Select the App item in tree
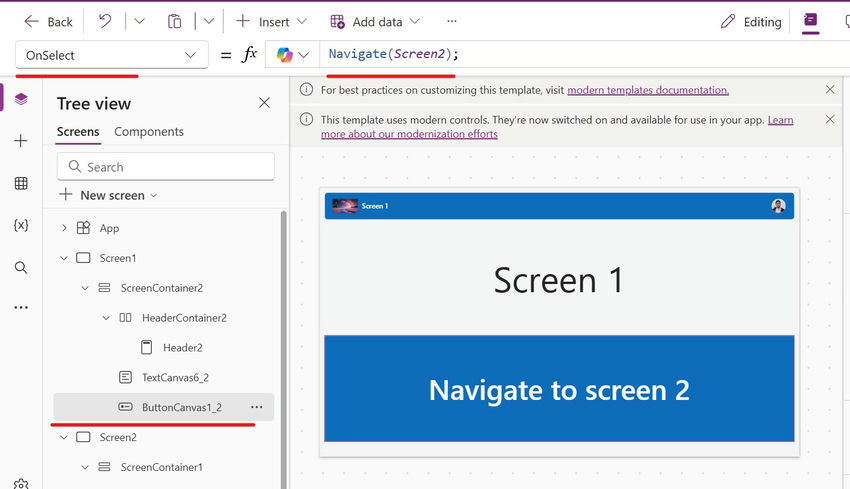Viewport: 850px width, 489px height. point(109,228)
